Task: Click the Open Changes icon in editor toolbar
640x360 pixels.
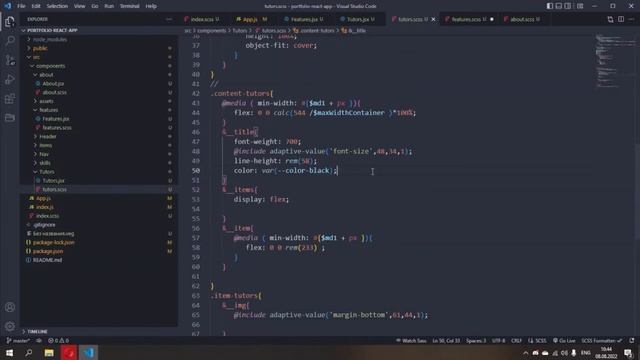Action: [x=610, y=19]
